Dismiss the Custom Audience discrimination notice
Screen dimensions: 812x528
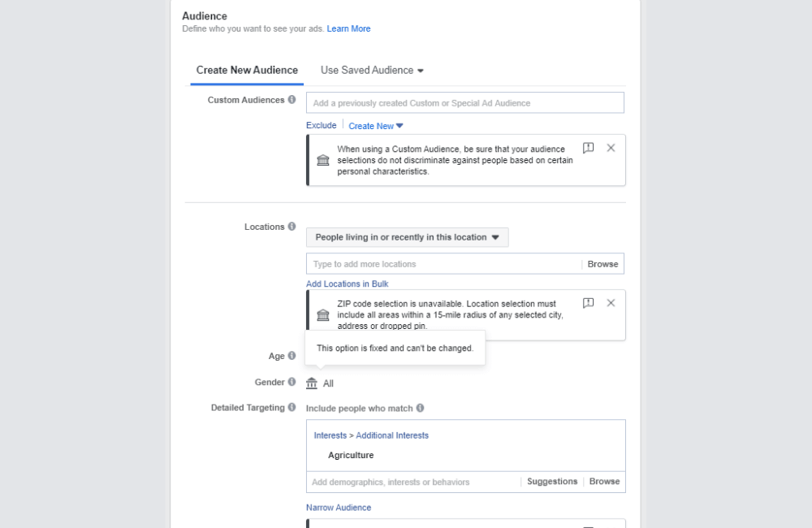[611, 148]
